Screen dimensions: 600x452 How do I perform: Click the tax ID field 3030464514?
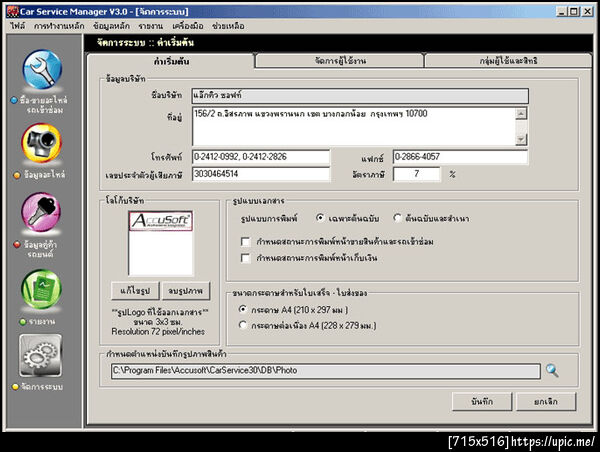pyautogui.click(x=261, y=174)
